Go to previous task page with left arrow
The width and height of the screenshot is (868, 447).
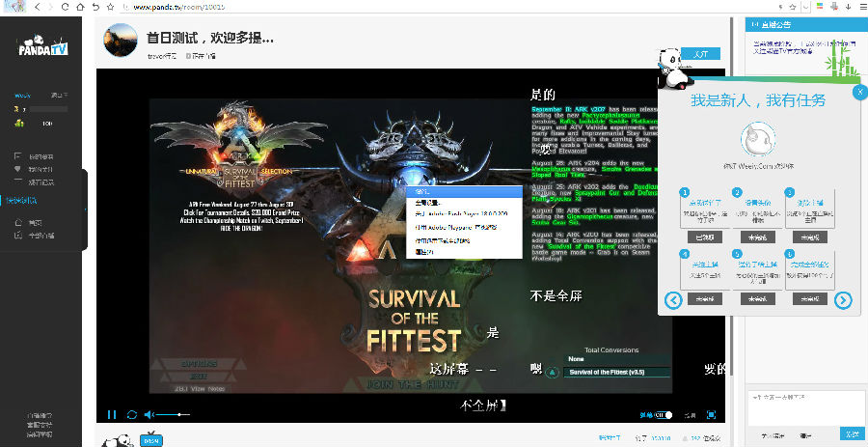[673, 300]
